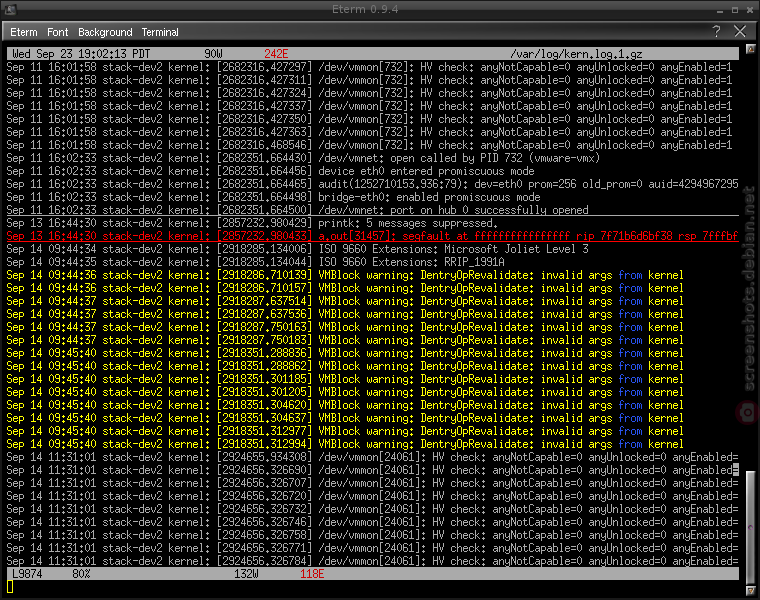Screen dimensions: 760x600
Task: Click the scrollbar up arrow
Action: [750, 49]
